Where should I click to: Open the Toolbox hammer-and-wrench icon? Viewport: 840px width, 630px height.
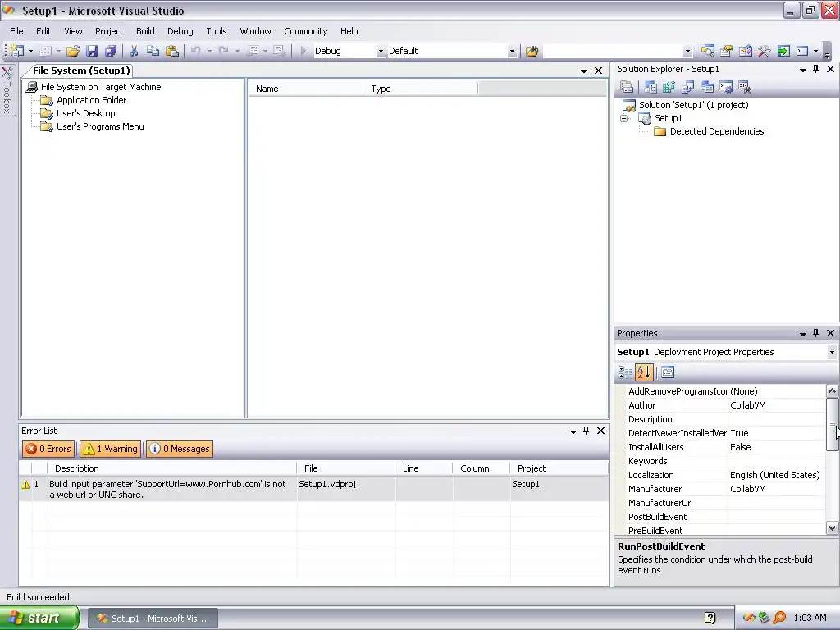(764, 51)
